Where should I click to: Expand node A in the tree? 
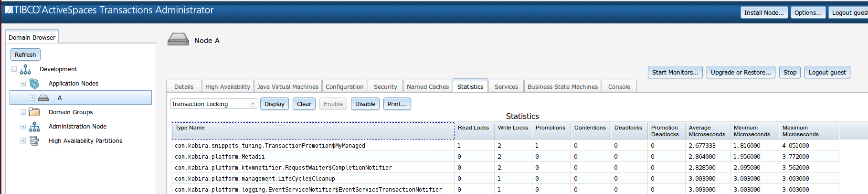click(x=32, y=98)
